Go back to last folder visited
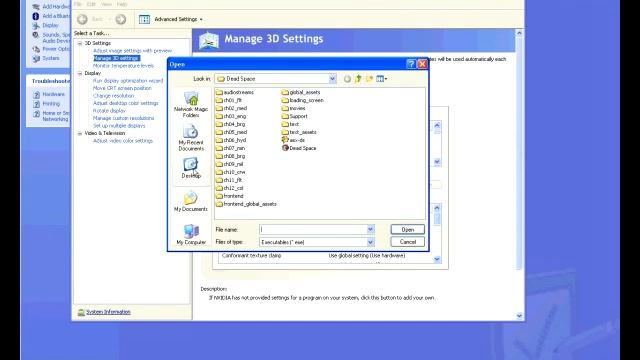640x360 pixels. pos(347,79)
